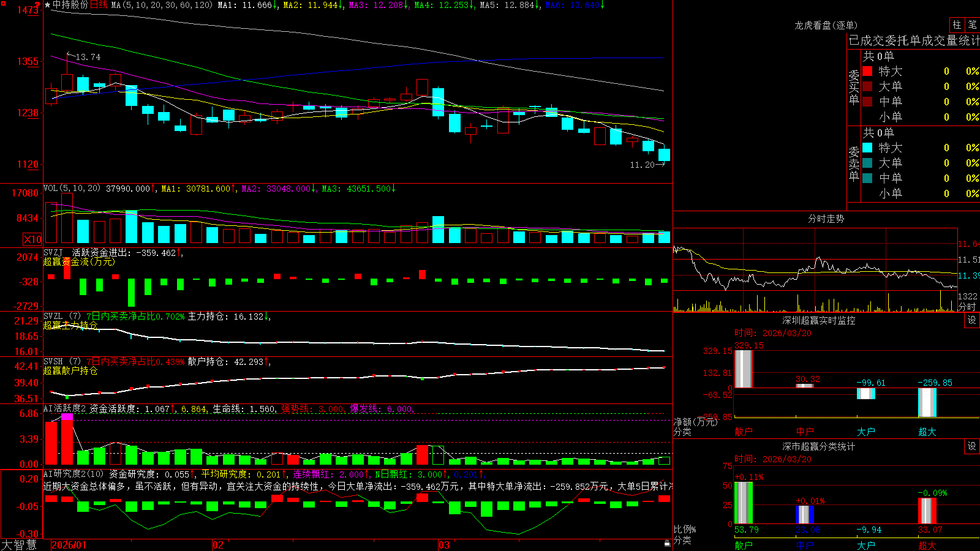Click the MA4: 12.253 value

click(x=441, y=5)
